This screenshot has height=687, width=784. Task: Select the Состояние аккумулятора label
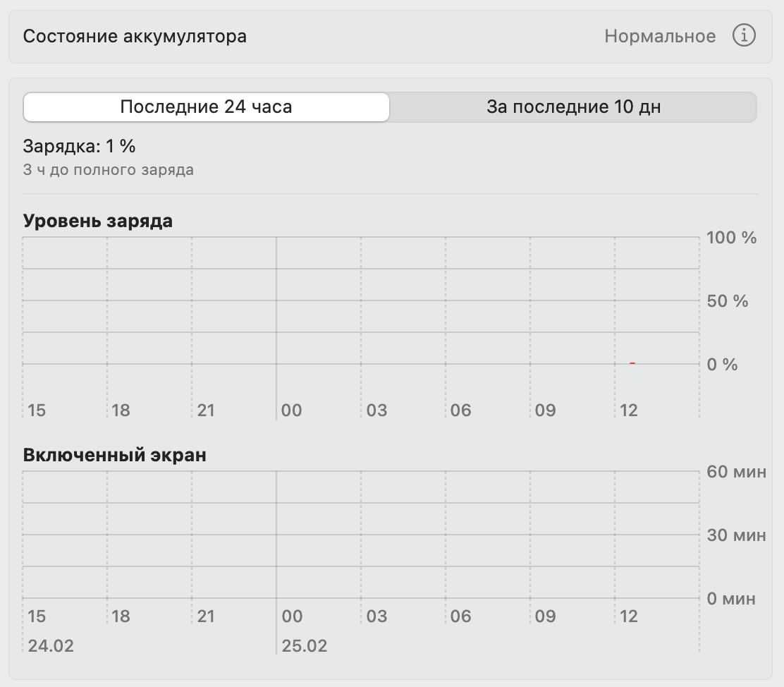[x=135, y=37]
